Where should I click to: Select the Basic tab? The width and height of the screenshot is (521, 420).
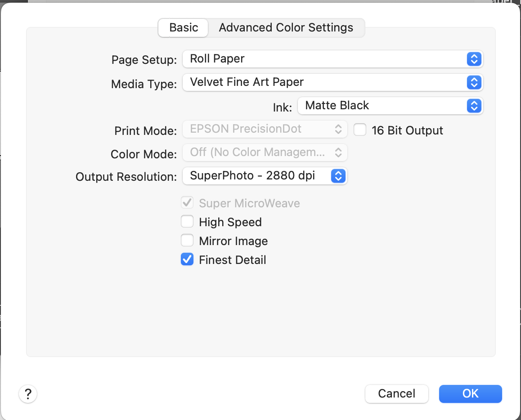coord(184,27)
